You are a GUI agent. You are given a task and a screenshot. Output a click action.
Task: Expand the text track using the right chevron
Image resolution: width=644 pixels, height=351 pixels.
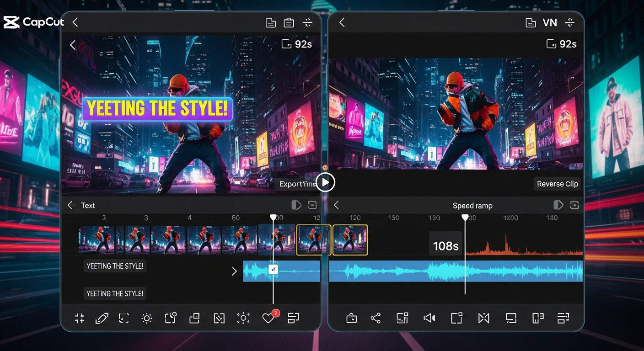235,271
